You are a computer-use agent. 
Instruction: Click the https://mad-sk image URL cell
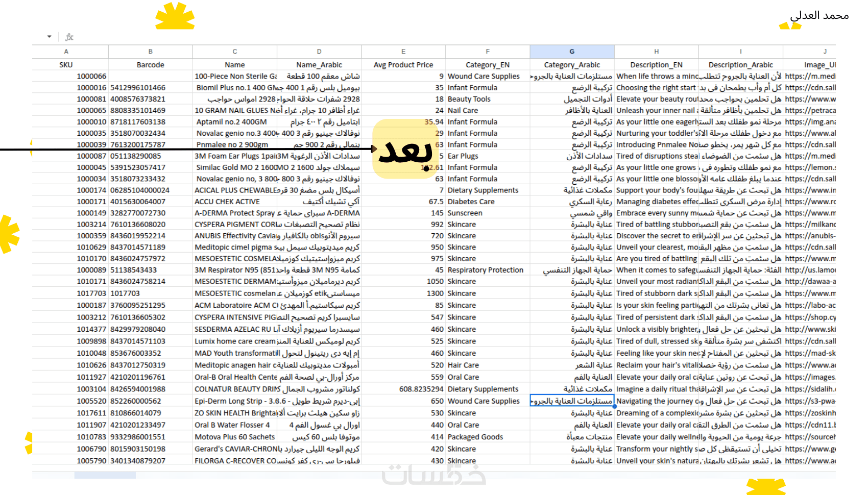coord(810,353)
